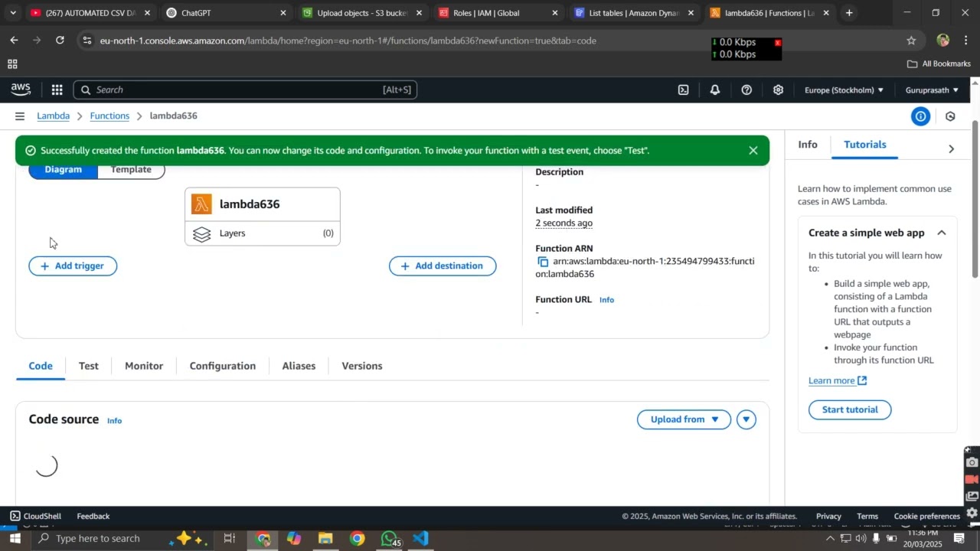Go to Functions breadcrumb link

coord(109,116)
